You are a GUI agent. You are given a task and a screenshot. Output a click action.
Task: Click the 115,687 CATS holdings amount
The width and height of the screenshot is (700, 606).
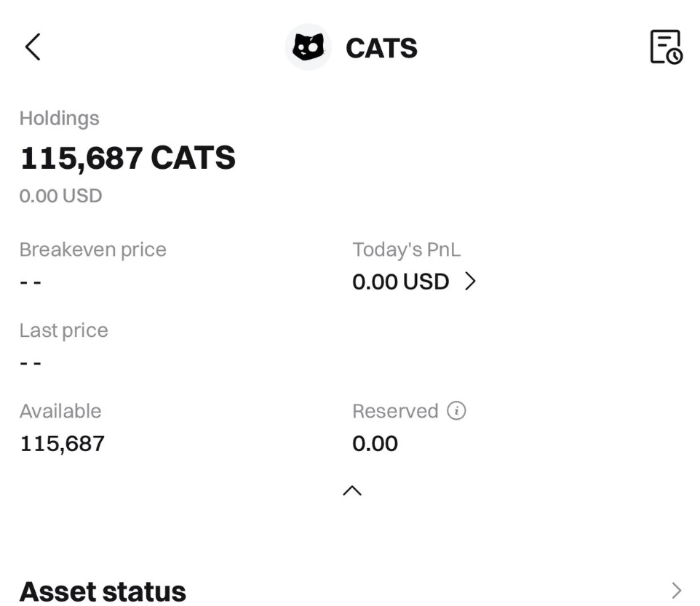point(127,157)
